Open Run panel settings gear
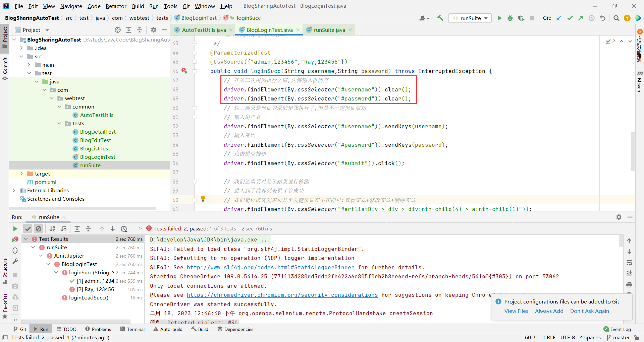This screenshot has width=644, height=342. (619, 217)
